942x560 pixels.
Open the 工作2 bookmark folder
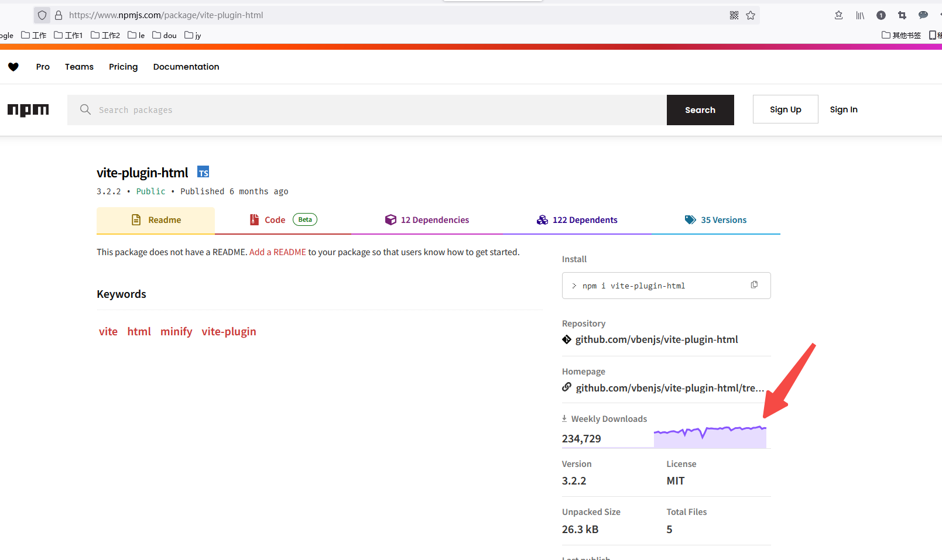tap(105, 35)
